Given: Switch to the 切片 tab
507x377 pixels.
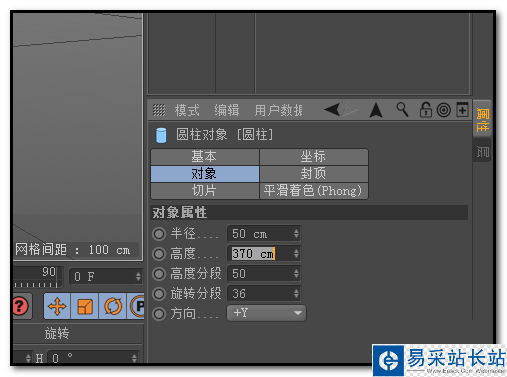Looking at the screenshot, I should pos(205,191).
